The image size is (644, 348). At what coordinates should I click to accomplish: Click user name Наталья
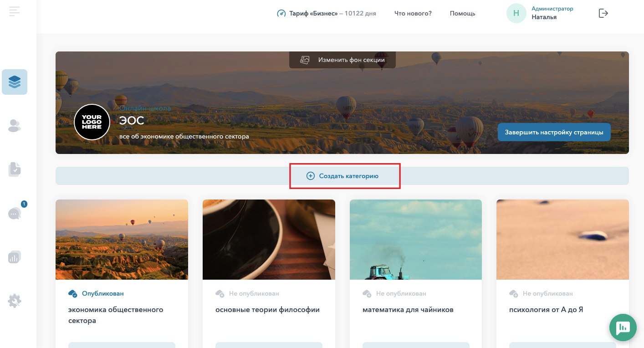tap(544, 17)
